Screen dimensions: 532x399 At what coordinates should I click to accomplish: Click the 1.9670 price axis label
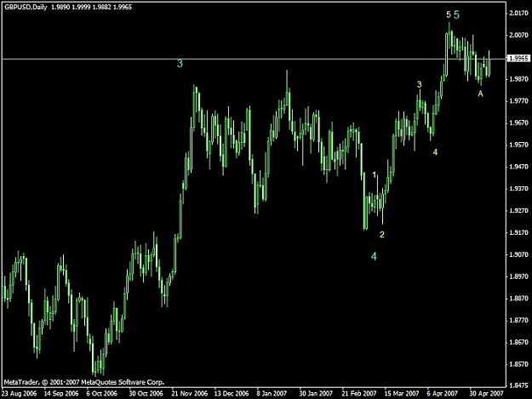click(x=518, y=123)
